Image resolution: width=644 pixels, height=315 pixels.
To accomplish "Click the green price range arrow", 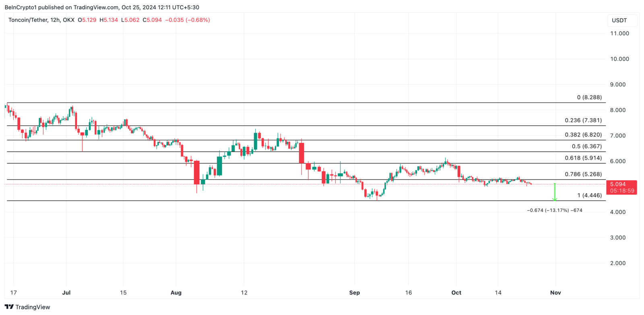I will (x=555, y=192).
